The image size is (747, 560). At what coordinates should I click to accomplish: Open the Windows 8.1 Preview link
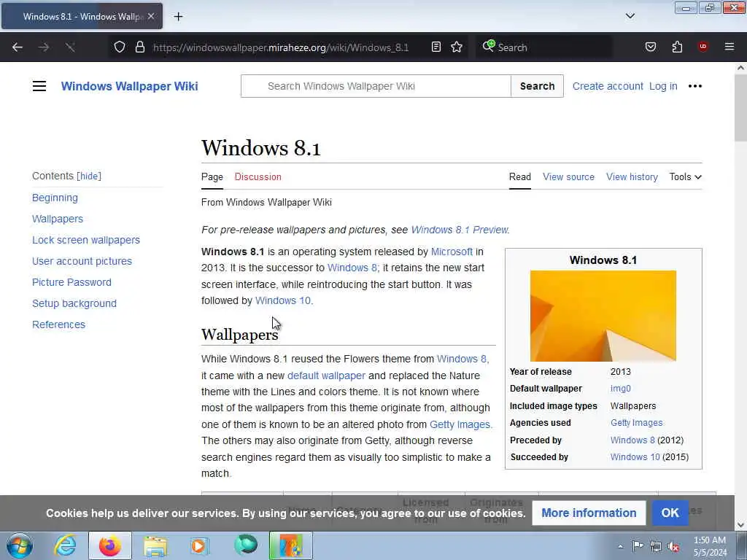pos(460,230)
